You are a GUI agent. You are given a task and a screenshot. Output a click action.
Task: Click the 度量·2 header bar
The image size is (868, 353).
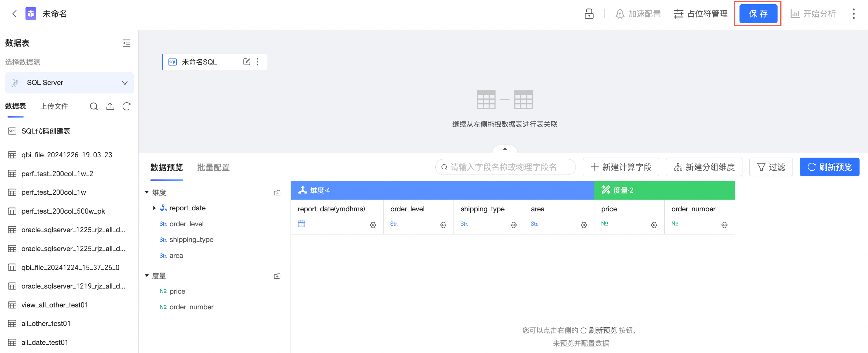tap(664, 190)
